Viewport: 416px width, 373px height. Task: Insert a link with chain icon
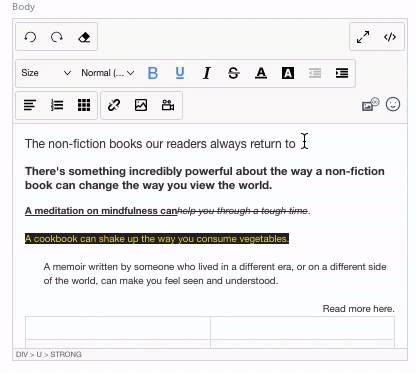point(114,105)
